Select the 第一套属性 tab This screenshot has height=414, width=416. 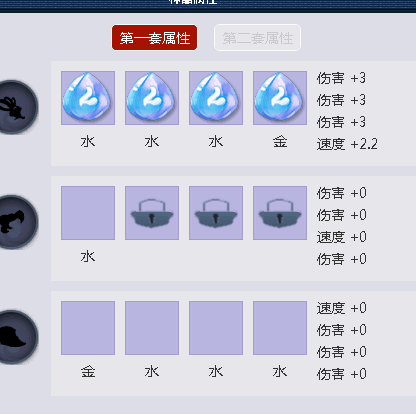coord(154,38)
